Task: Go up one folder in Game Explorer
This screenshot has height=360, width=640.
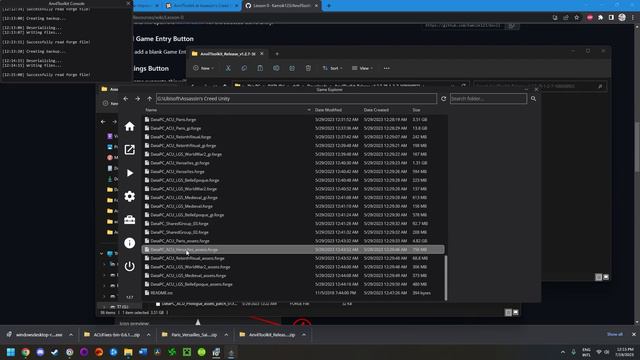Action: [x=149, y=99]
